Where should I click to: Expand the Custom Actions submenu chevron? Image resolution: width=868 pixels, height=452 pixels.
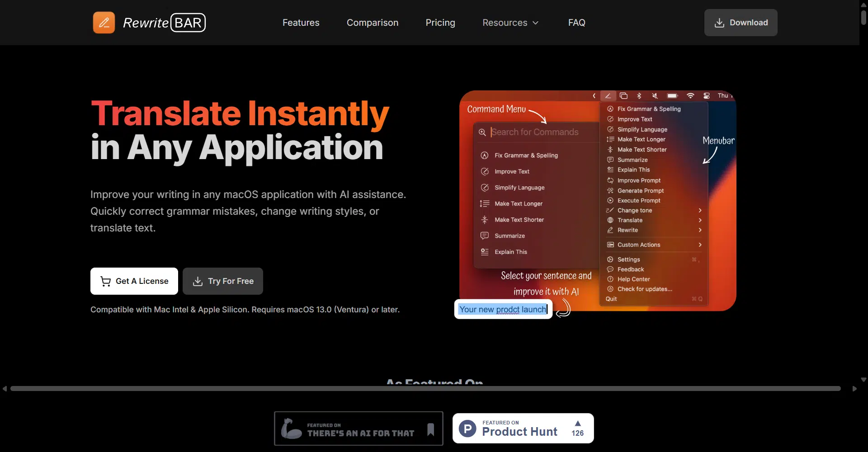pyautogui.click(x=700, y=245)
